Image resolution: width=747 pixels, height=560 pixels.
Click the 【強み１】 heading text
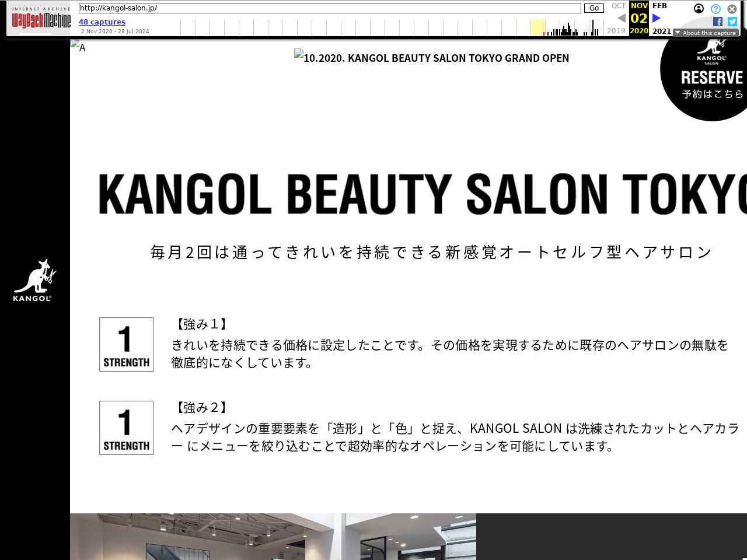201,324
